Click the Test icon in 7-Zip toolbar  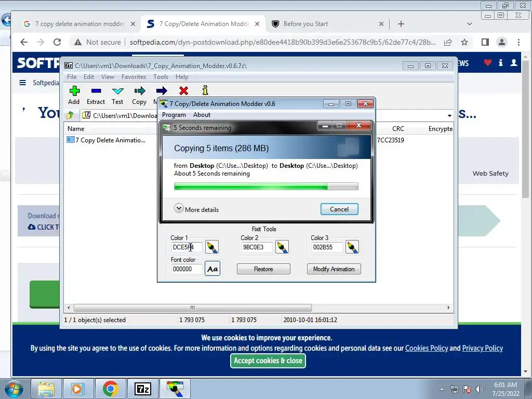(x=118, y=90)
